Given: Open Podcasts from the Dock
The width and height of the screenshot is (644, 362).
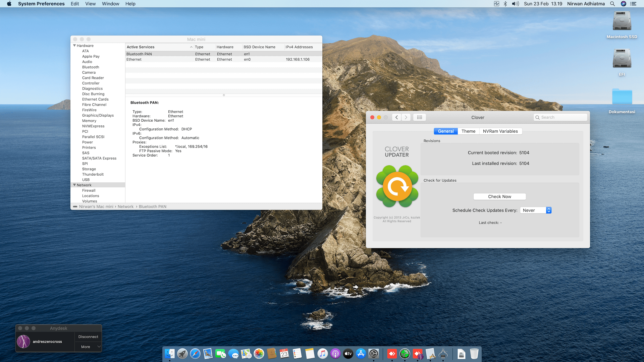Looking at the screenshot, I should click(x=335, y=354).
